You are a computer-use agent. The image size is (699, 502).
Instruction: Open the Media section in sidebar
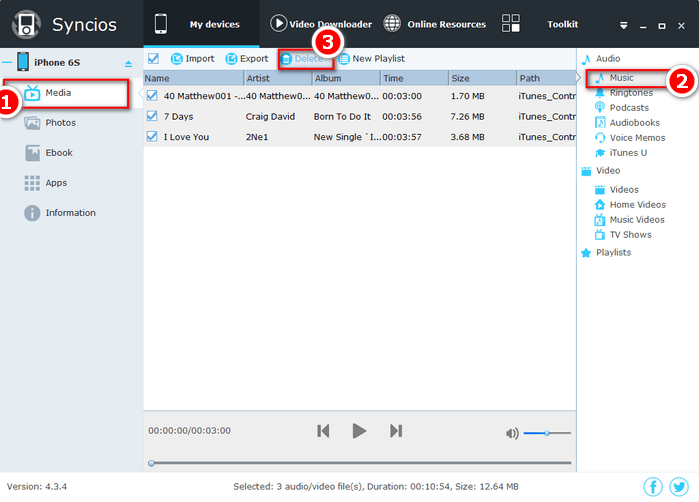[x=66, y=93]
